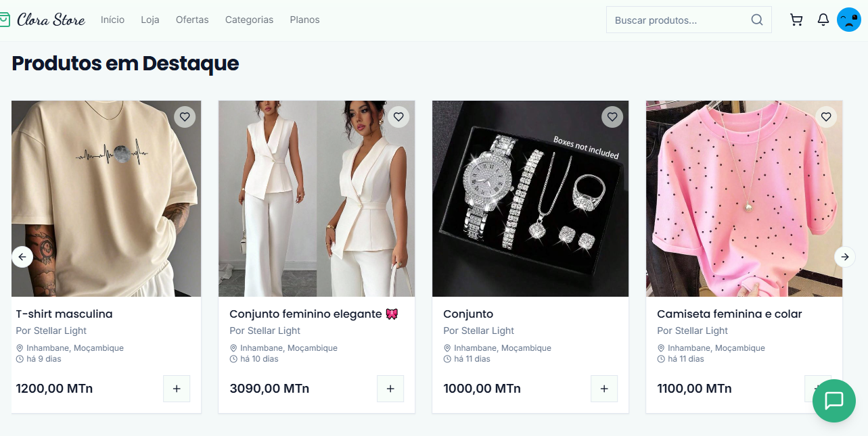
Task: Open the Loja section
Action: click(x=150, y=20)
